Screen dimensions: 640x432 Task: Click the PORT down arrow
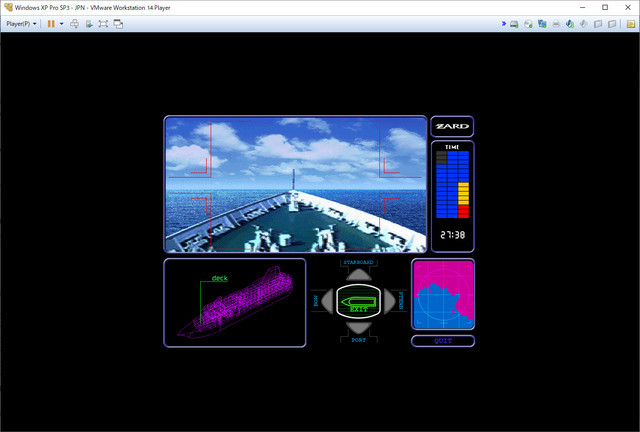tap(359, 327)
